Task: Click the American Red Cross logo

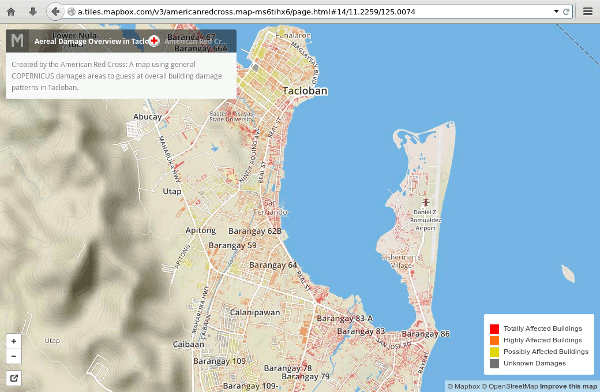Action: [154, 41]
